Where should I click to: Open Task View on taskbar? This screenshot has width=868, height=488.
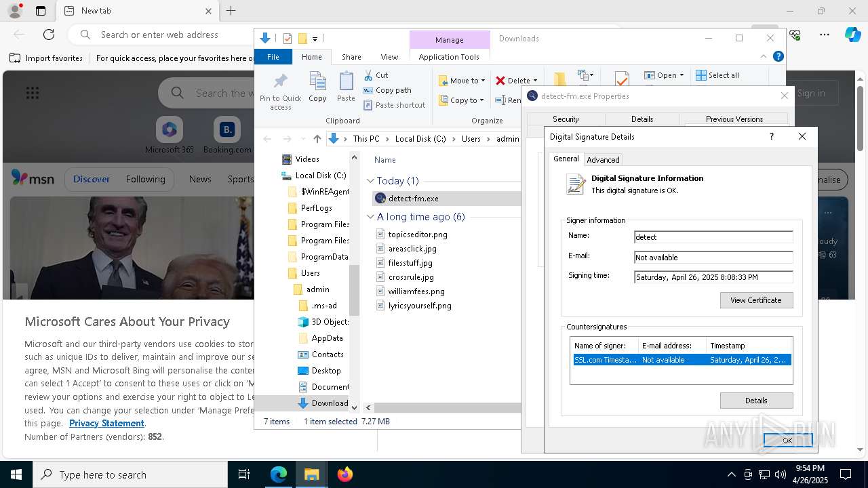[x=244, y=474]
